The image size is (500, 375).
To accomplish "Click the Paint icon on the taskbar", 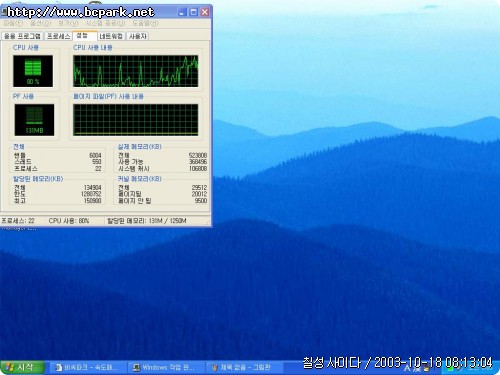I will point(215,368).
